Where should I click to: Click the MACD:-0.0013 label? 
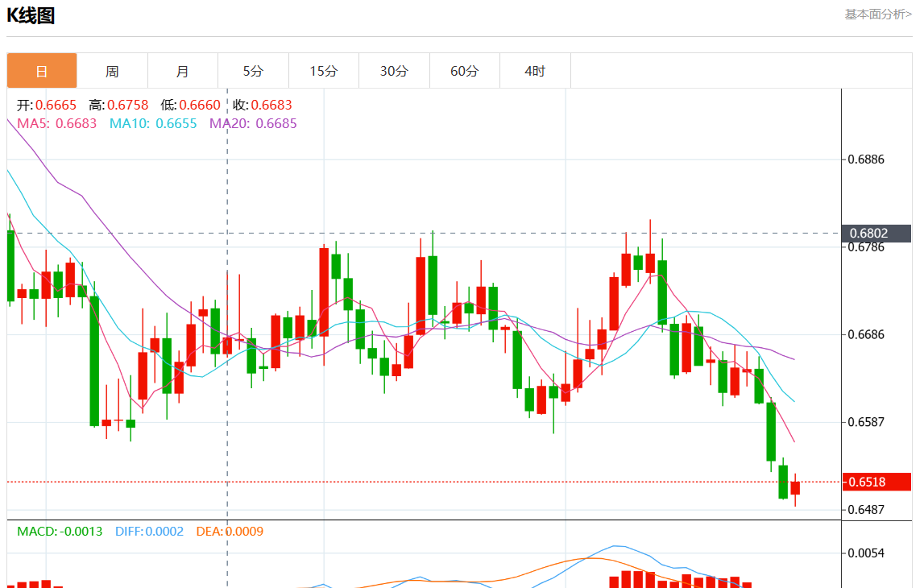point(60,532)
